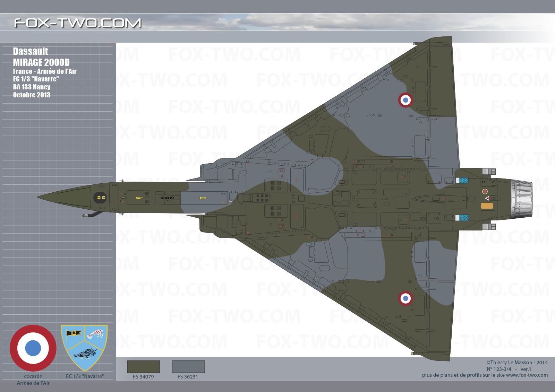This screenshot has width=555, height=392.
Task: Click the Dassault title text
Action: point(31,51)
